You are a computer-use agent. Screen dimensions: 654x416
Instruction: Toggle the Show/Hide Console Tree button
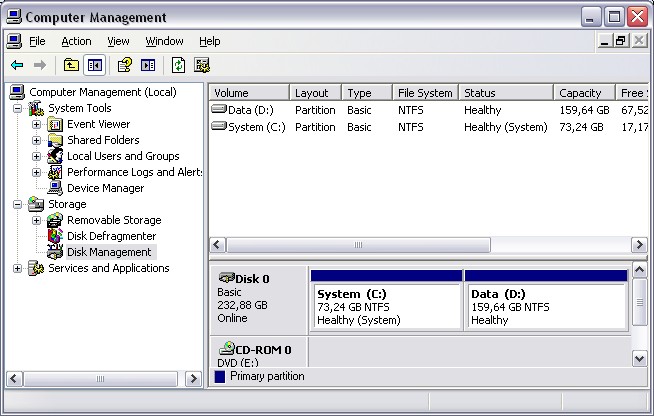click(x=94, y=65)
